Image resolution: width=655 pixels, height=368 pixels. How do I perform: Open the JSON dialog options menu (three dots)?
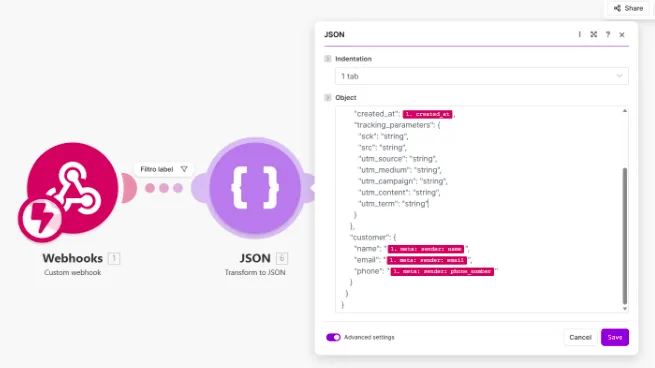579,34
